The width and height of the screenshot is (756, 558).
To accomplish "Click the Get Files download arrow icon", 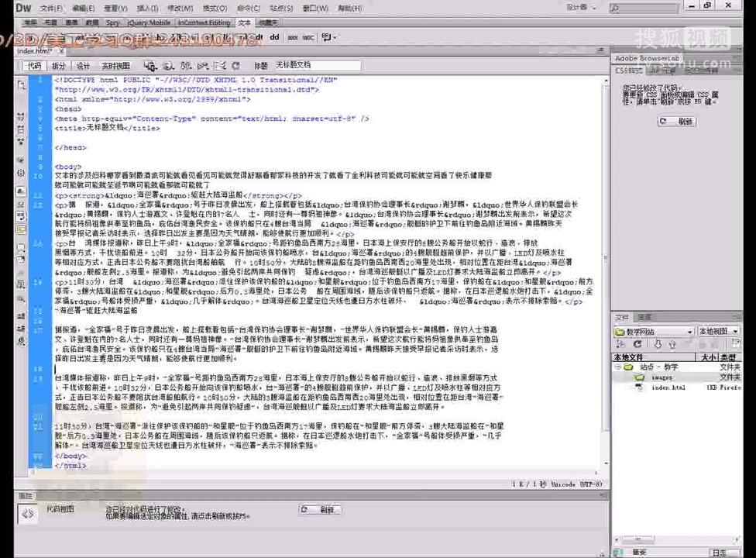I will [657, 344].
